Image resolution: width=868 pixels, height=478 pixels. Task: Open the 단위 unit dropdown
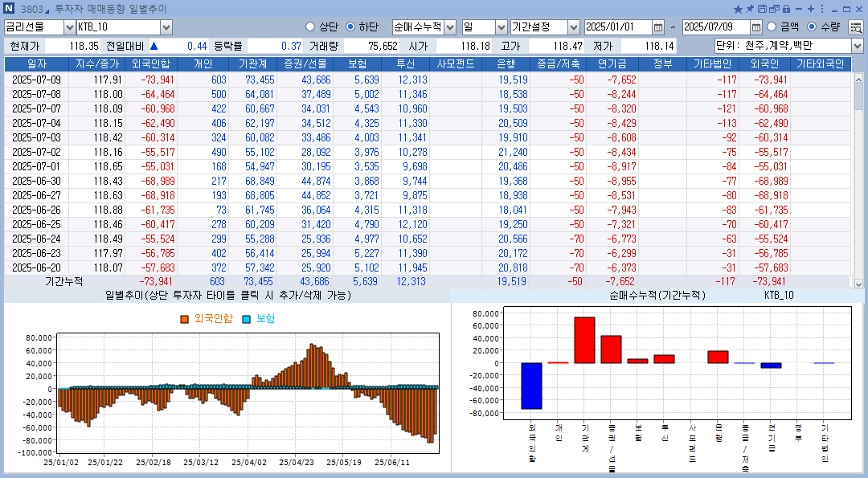click(x=857, y=46)
